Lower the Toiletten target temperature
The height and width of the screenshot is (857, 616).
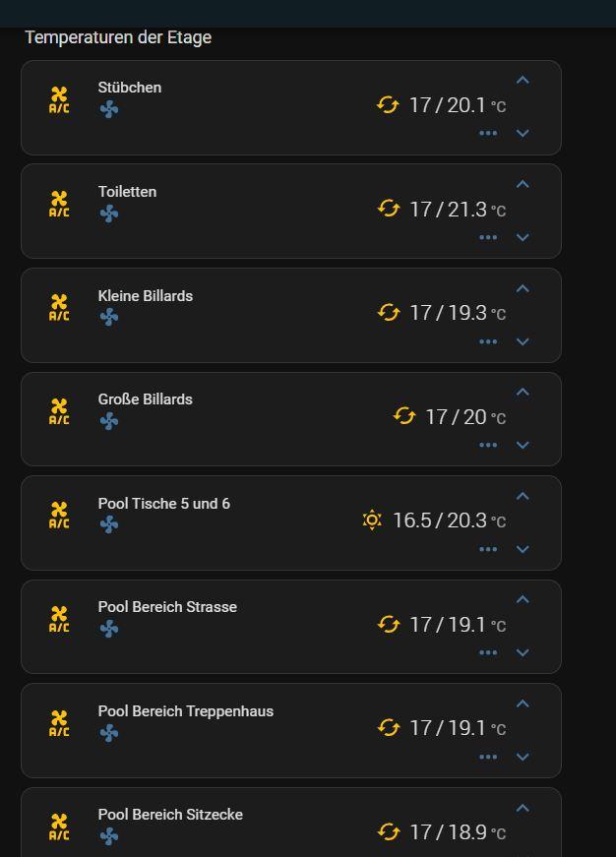pos(523,237)
